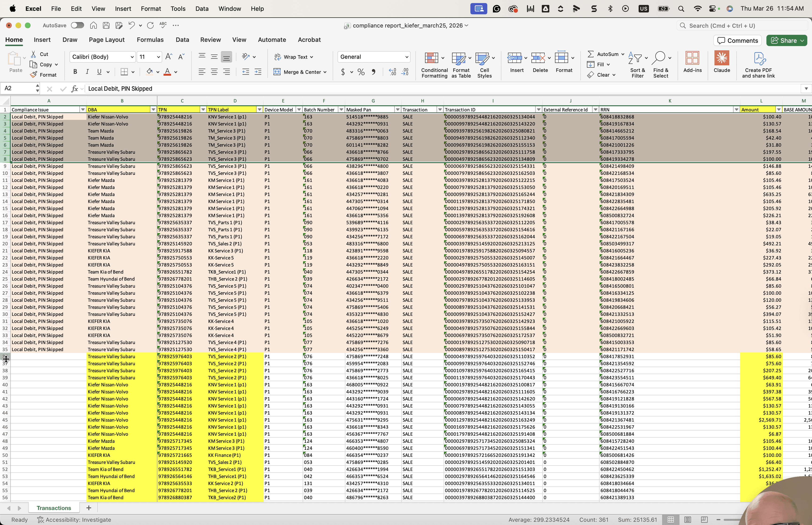
Task: Click the Save icon in title bar
Action: click(106, 25)
